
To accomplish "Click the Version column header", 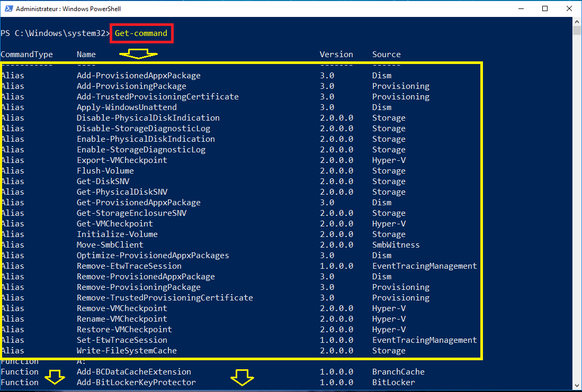I will [x=336, y=54].
